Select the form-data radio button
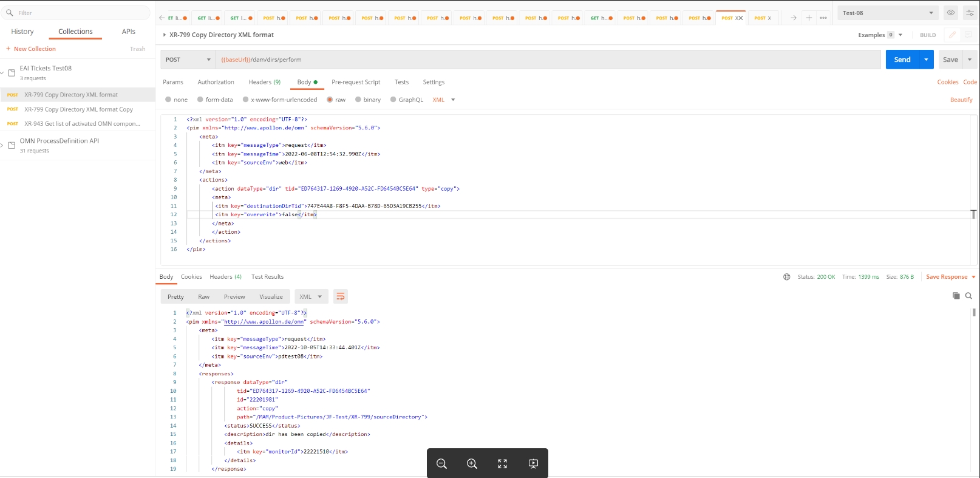This screenshot has height=478, width=980. click(x=200, y=100)
